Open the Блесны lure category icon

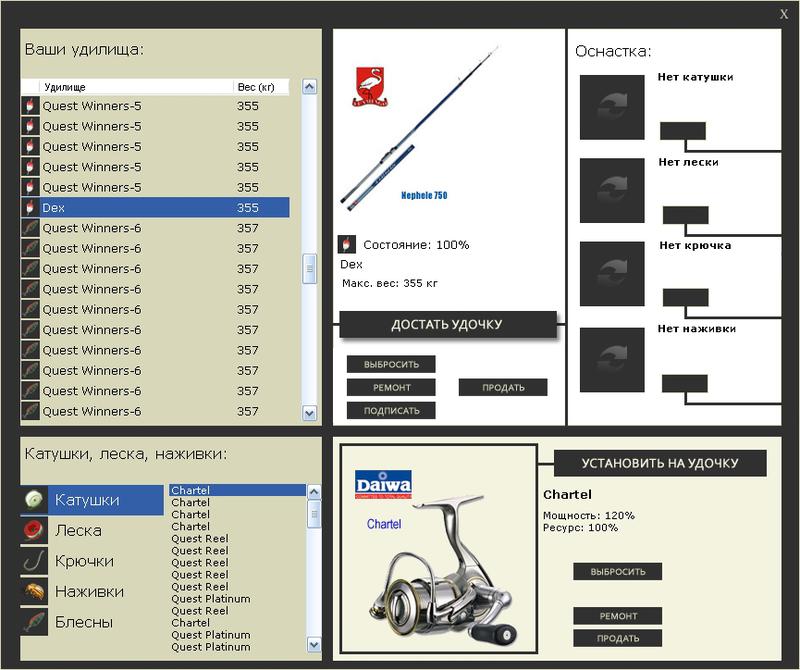coord(34,622)
